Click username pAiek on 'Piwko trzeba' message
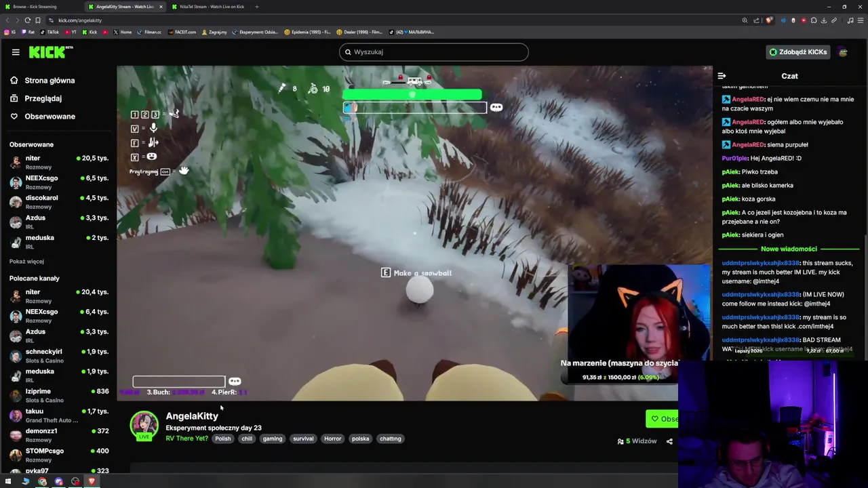The image size is (868, 488). point(730,172)
